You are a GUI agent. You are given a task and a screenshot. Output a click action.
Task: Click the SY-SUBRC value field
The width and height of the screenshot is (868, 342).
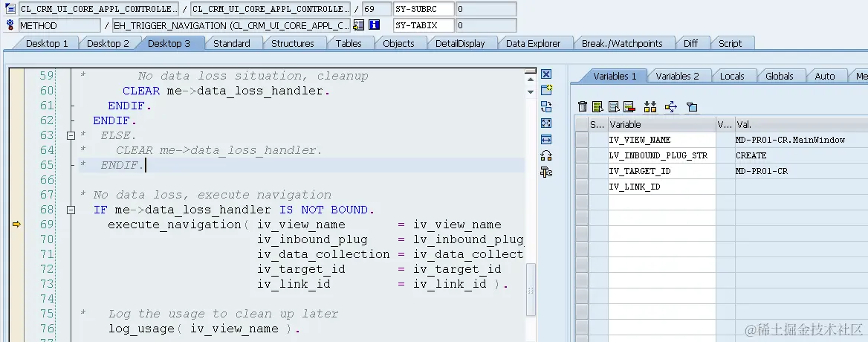[485, 9]
